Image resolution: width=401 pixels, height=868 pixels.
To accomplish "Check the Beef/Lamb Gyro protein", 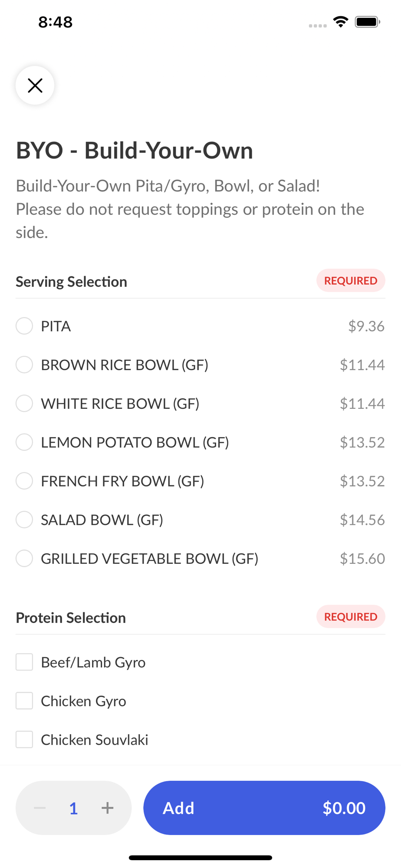I will [24, 662].
